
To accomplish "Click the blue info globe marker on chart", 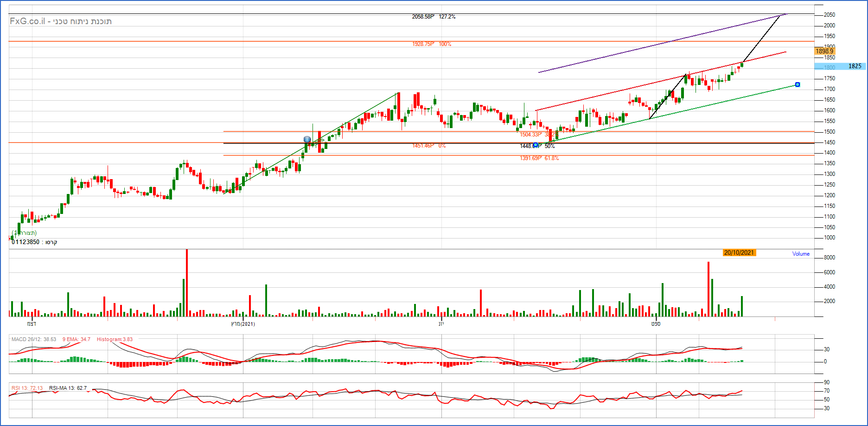I will (307, 139).
